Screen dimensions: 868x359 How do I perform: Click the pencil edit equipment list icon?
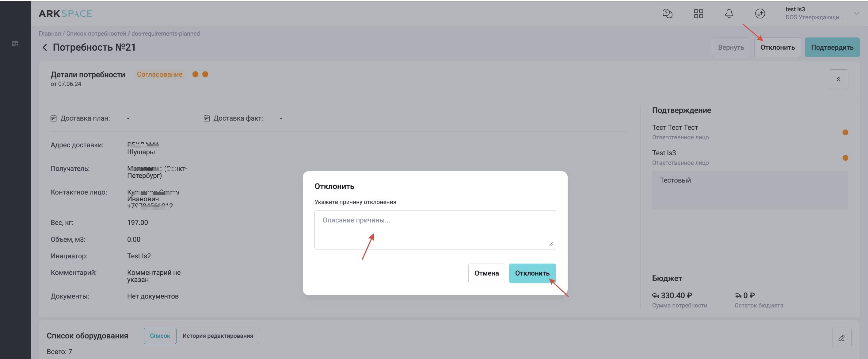(x=841, y=338)
